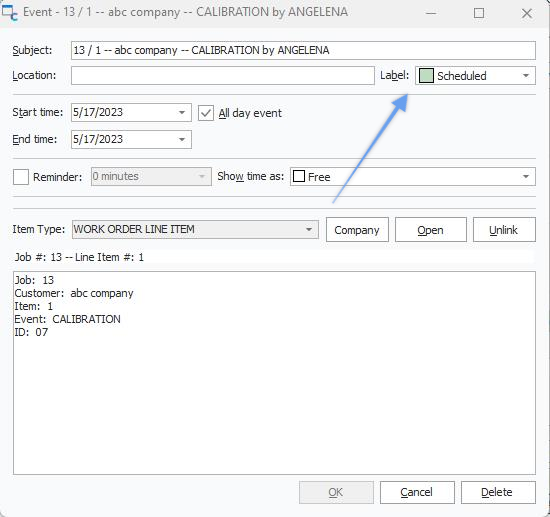Screen dimensions: 550x517
Task: Click the 'Customer: abc company' line
Action: click(x=74, y=293)
